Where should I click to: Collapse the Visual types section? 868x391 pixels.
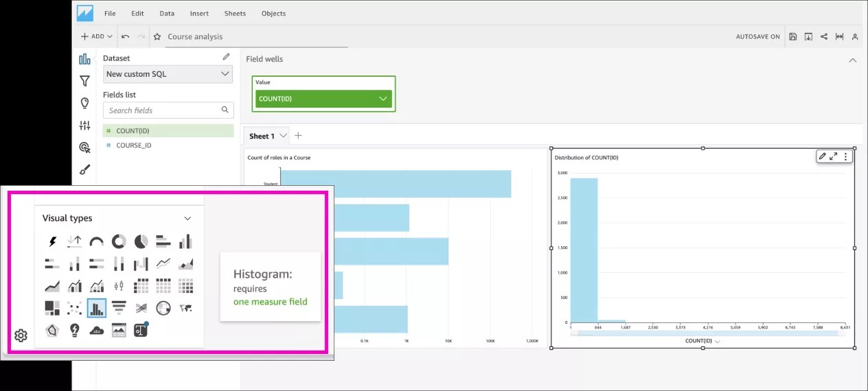(x=187, y=218)
